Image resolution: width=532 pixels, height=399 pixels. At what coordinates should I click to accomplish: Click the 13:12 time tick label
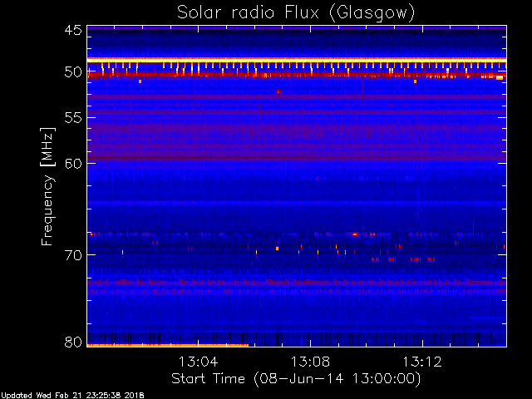(x=422, y=362)
